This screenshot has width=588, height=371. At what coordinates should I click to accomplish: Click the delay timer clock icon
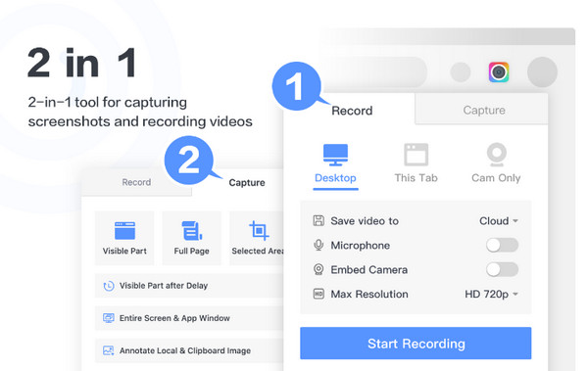pos(109,286)
